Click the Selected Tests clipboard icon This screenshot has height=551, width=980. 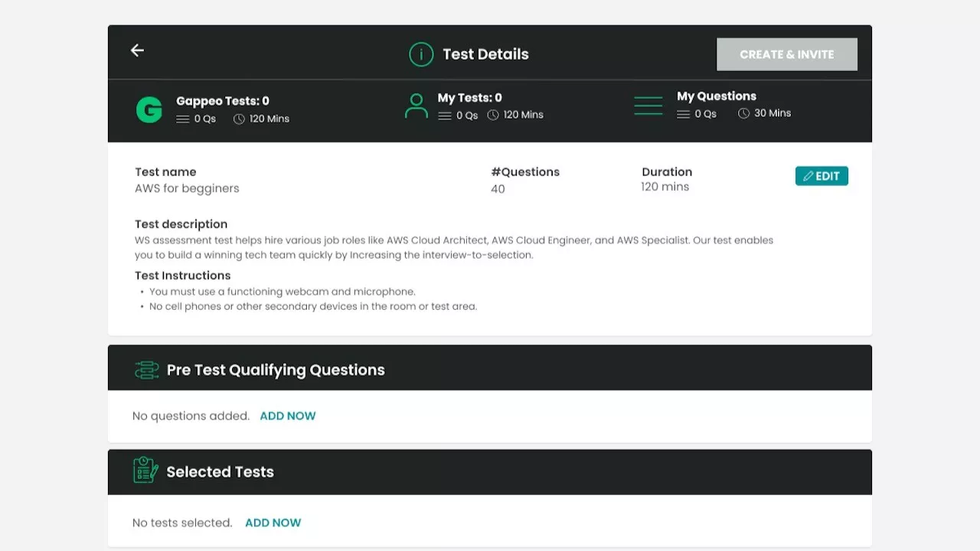coord(145,471)
